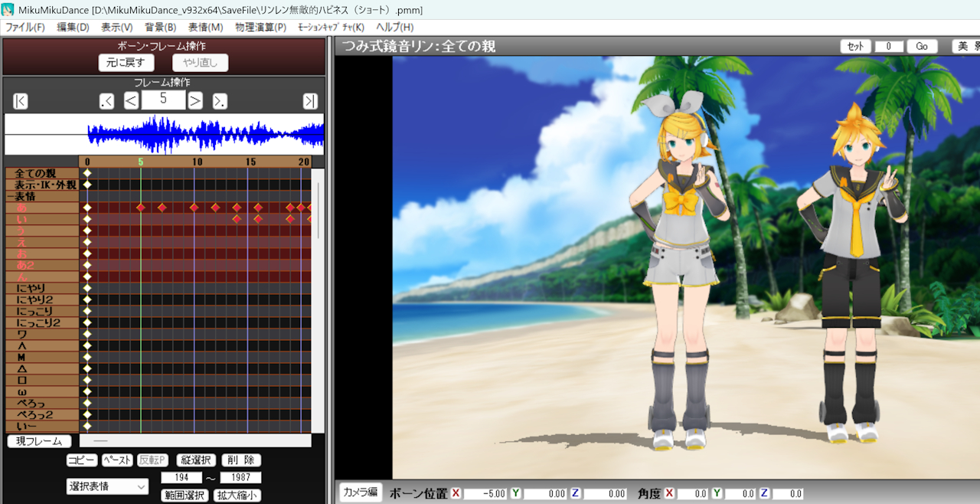Select the にやり keyframe at frame 0
Viewport: 980px width, 504px height.
coord(87,288)
